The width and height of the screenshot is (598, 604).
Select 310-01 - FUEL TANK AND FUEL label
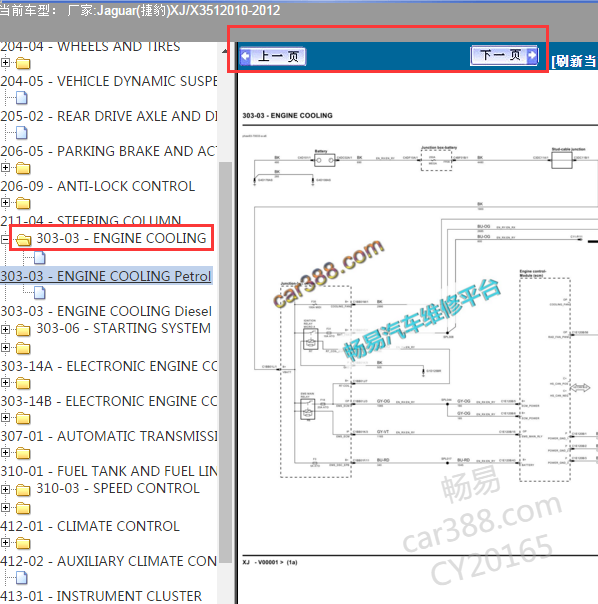click(x=109, y=471)
